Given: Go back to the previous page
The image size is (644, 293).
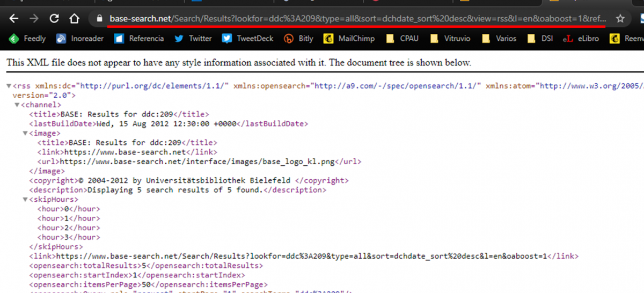Looking at the screenshot, I should pos(14,19).
